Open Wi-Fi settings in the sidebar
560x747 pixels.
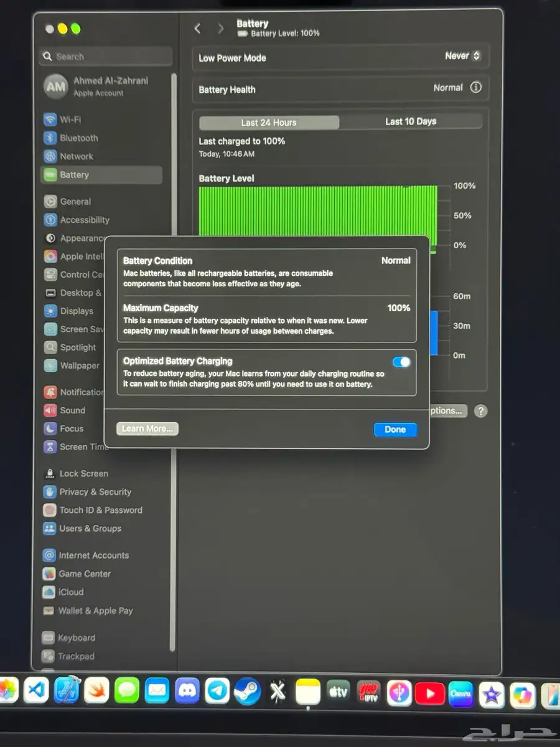pos(62,120)
